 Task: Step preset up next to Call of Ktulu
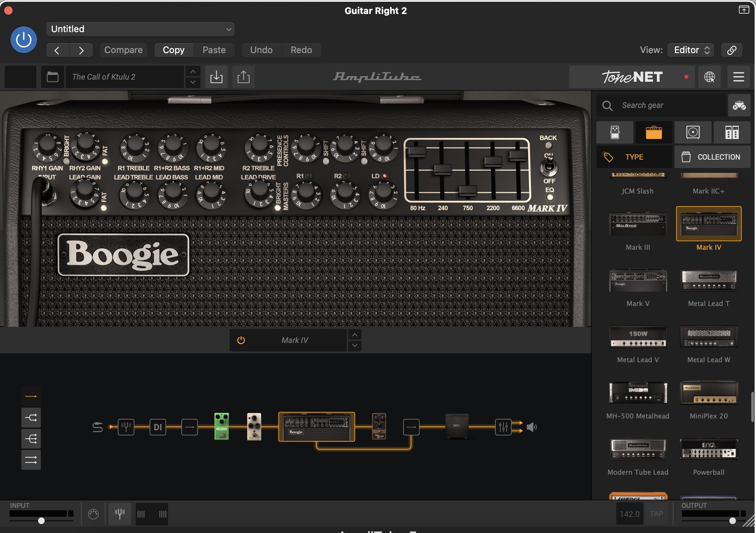tap(193, 72)
